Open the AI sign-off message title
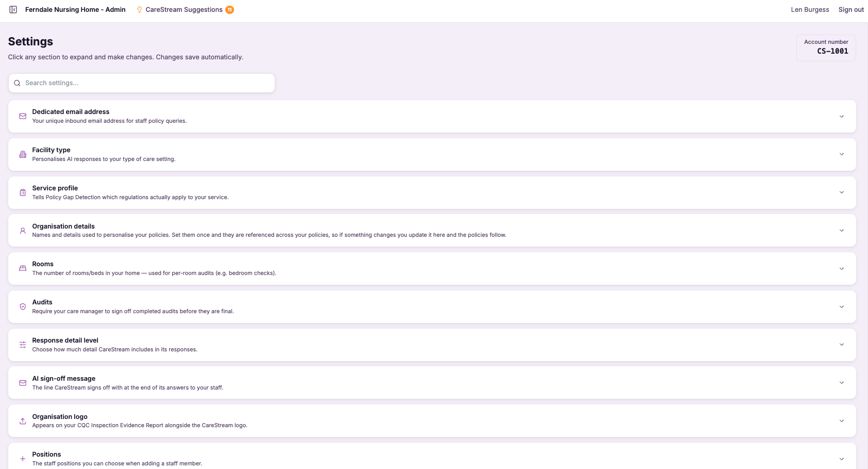This screenshot has width=868, height=469. point(63,379)
